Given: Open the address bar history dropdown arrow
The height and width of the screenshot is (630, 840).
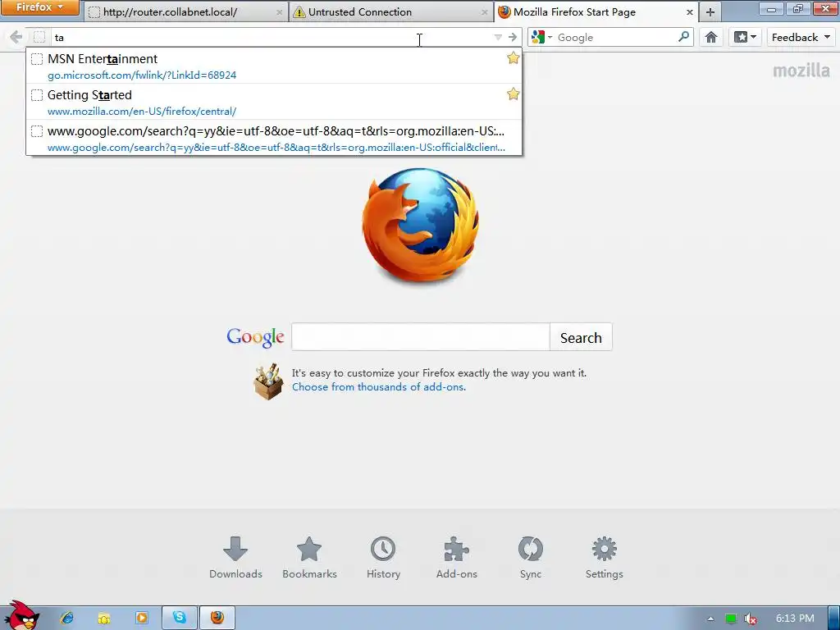Looking at the screenshot, I should (498, 37).
